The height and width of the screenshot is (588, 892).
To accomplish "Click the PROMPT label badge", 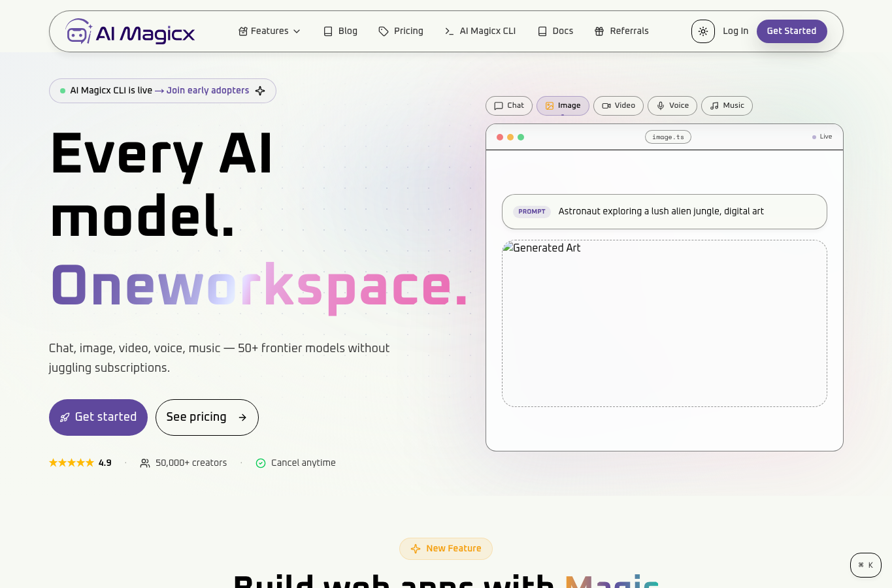I will (532, 212).
